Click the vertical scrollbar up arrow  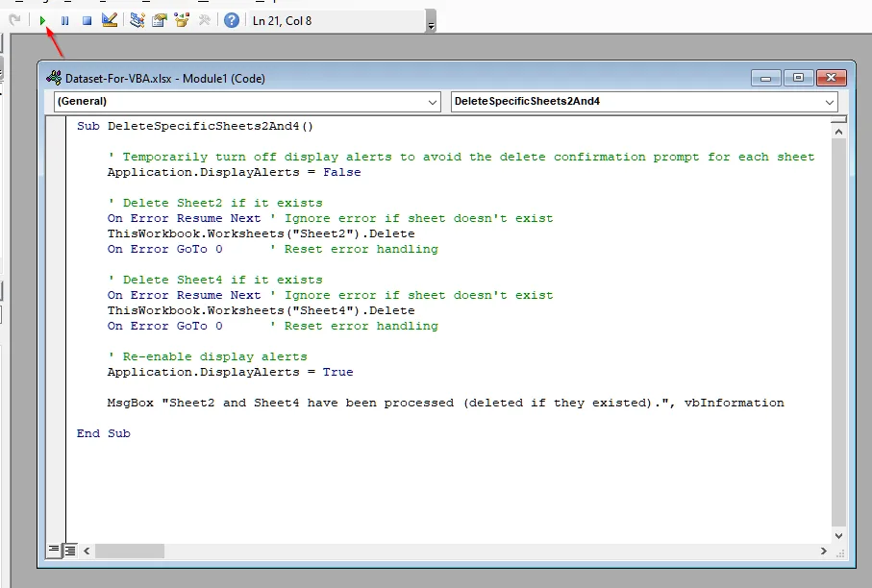pyautogui.click(x=838, y=132)
